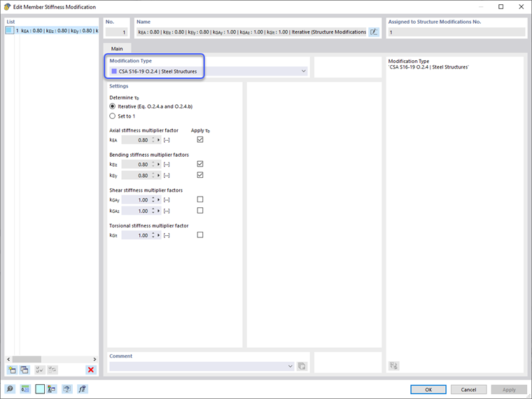Click the Assigned to Structure Modifications No. field
This screenshot has height=399, width=532.
tap(456, 32)
